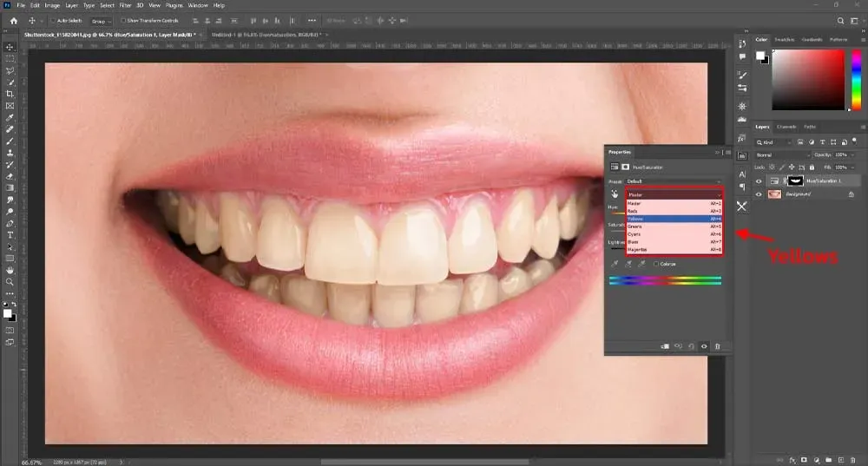Choose Greens in the channel list
The image size is (868, 466).
click(x=674, y=226)
